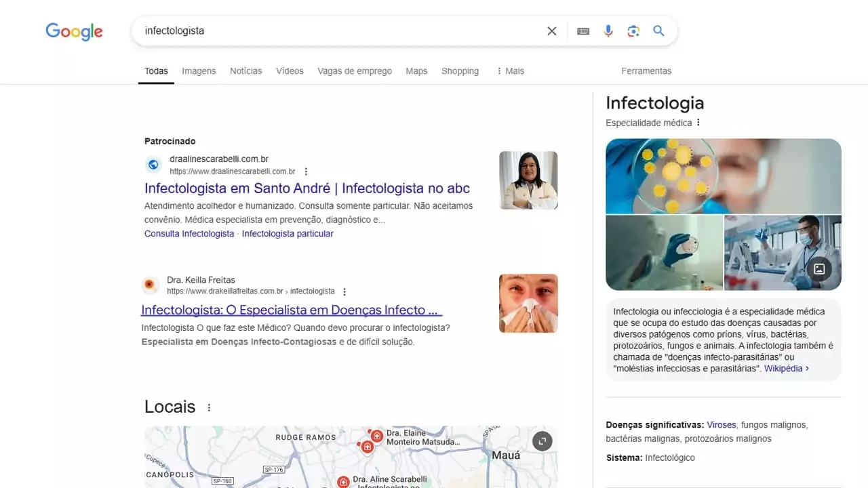Open Google Lens image search
The image size is (868, 488).
click(x=633, y=31)
